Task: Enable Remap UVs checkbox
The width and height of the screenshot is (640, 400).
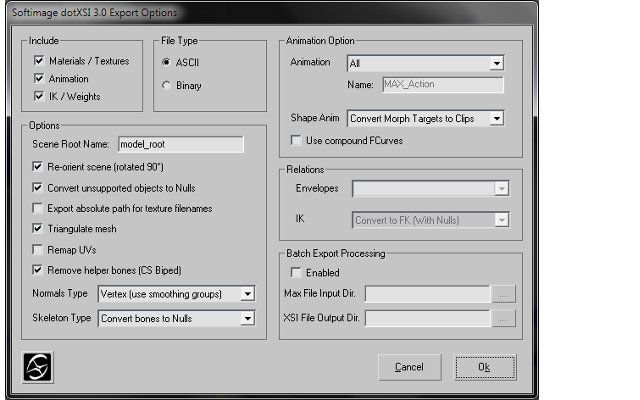Action: point(38,249)
